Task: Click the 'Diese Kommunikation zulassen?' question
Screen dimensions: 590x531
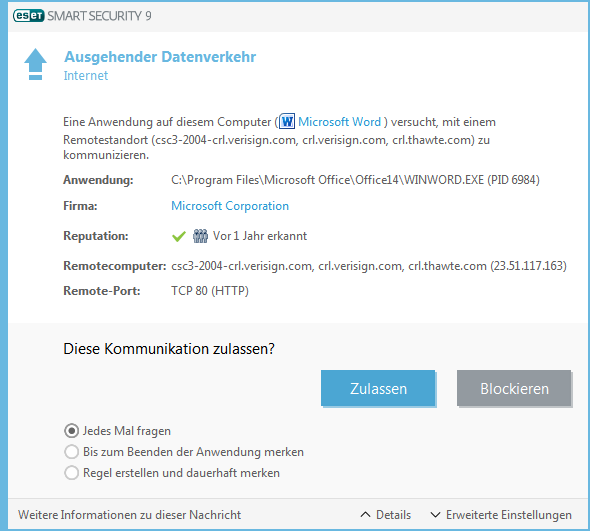Action: point(169,349)
